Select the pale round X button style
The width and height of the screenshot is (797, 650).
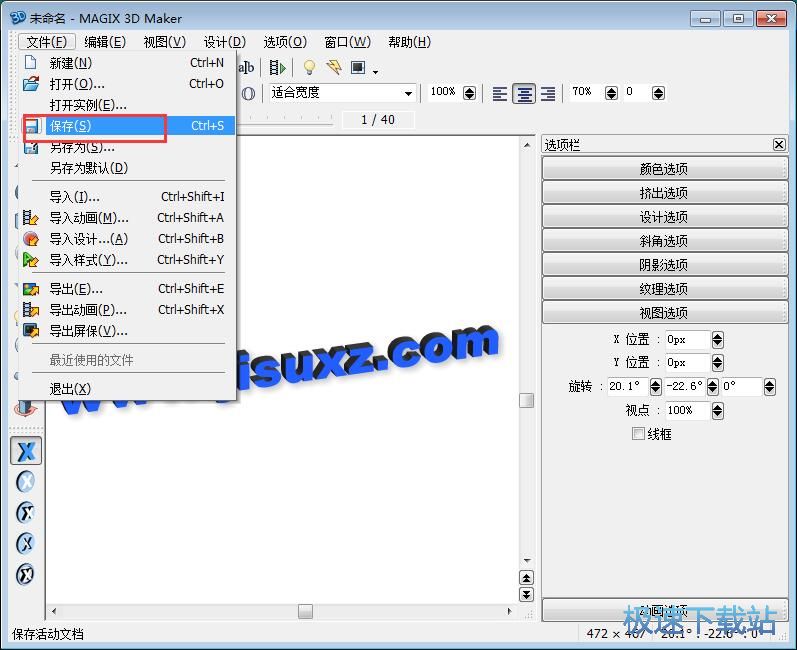pos(25,481)
